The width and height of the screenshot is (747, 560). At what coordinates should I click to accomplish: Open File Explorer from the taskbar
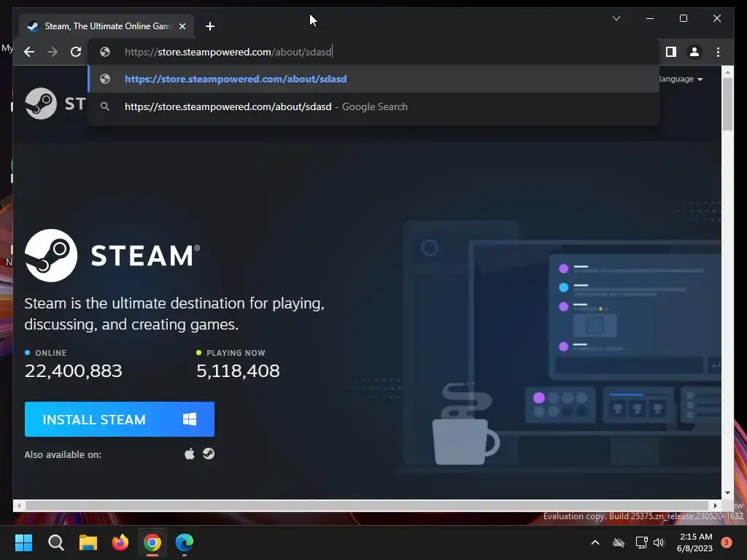click(88, 542)
